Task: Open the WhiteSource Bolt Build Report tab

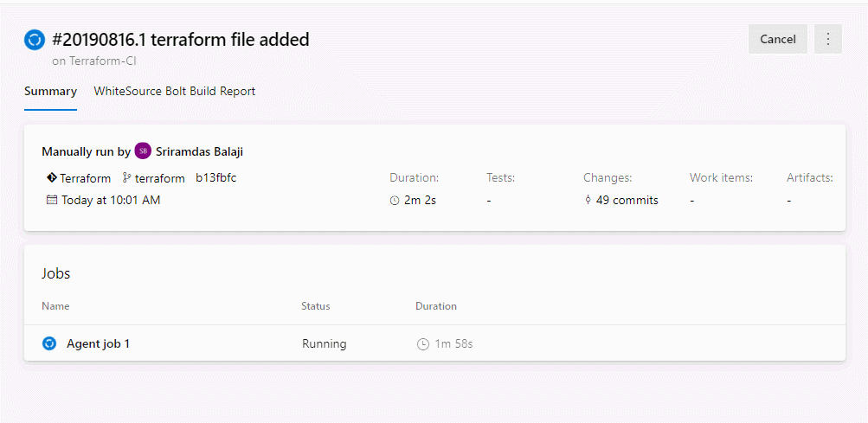Action: 174,92
